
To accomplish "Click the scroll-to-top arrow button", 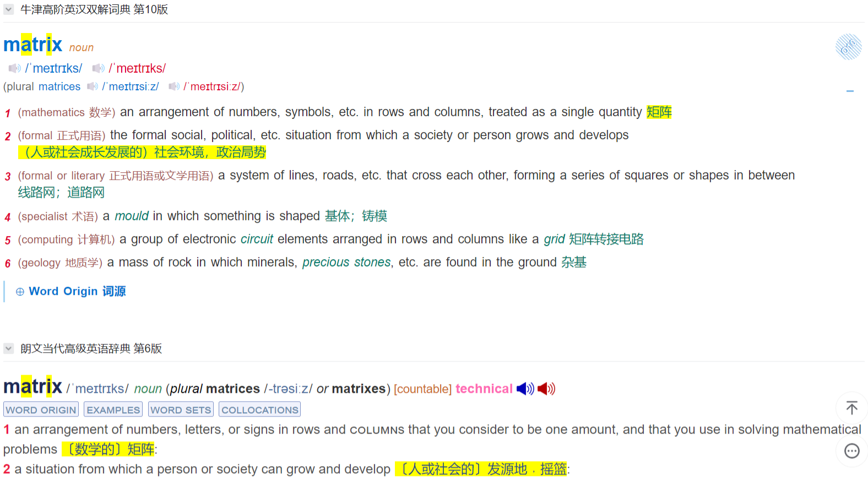I will tap(851, 408).
